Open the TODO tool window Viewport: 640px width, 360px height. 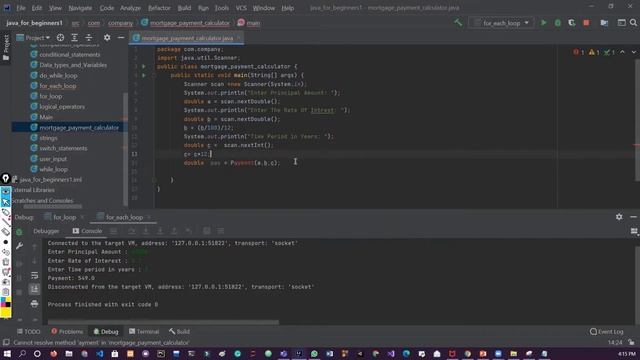pyautogui.click(x=29, y=331)
